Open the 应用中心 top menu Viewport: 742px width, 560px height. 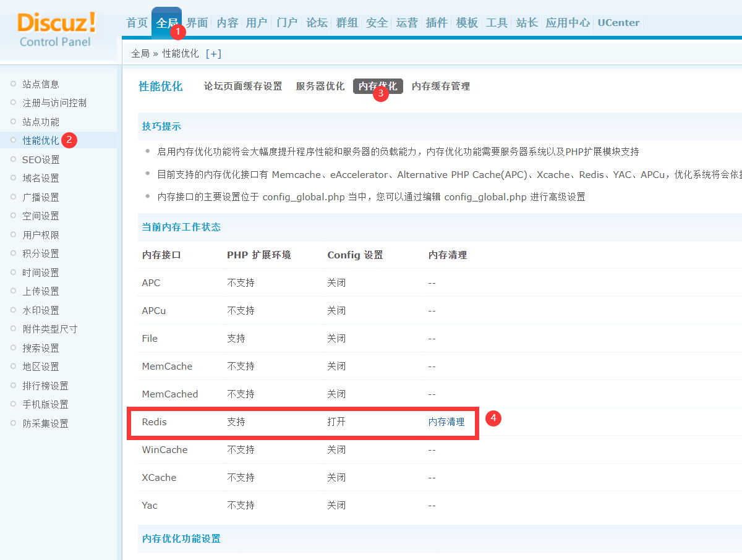pos(567,23)
